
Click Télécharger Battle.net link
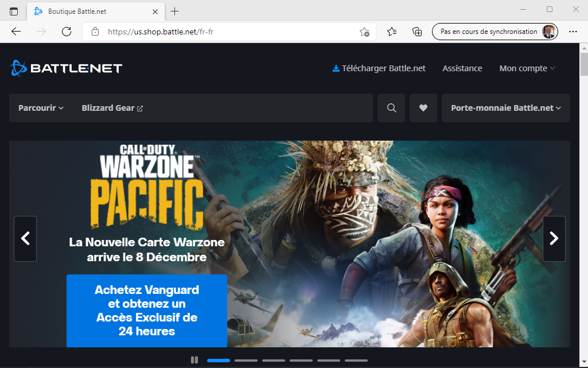click(379, 68)
